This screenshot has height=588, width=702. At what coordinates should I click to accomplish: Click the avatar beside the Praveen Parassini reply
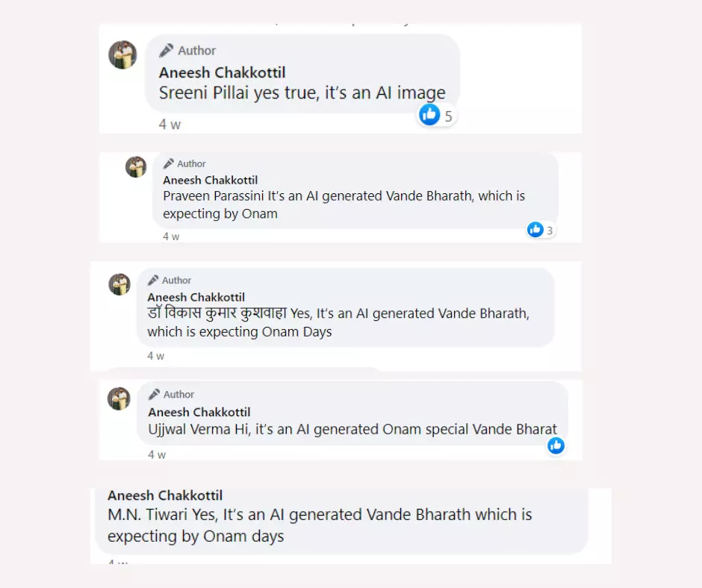tap(136, 167)
